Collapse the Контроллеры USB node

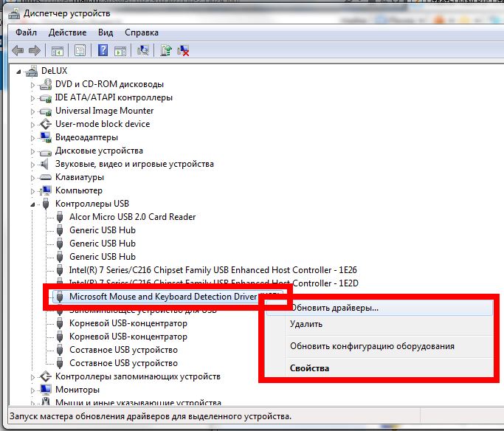click(32, 204)
